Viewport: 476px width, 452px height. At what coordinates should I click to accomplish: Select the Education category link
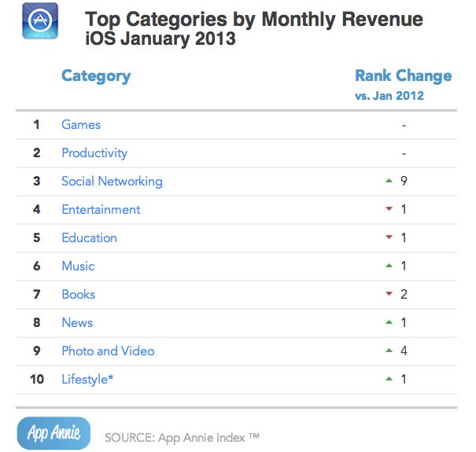pyautogui.click(x=89, y=238)
